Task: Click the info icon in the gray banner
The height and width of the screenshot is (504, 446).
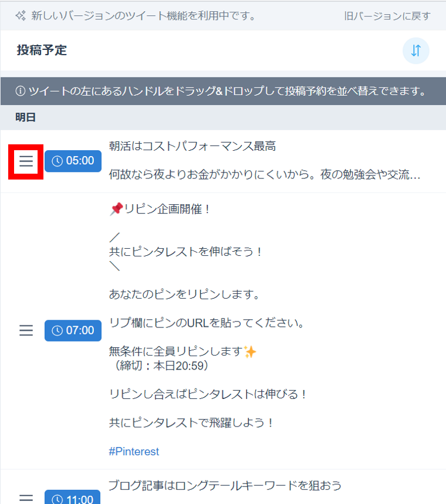Action: [x=21, y=92]
